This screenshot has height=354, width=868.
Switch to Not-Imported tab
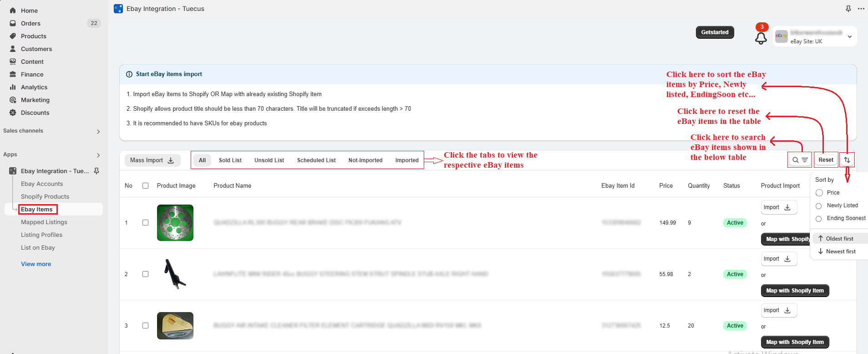tap(365, 160)
